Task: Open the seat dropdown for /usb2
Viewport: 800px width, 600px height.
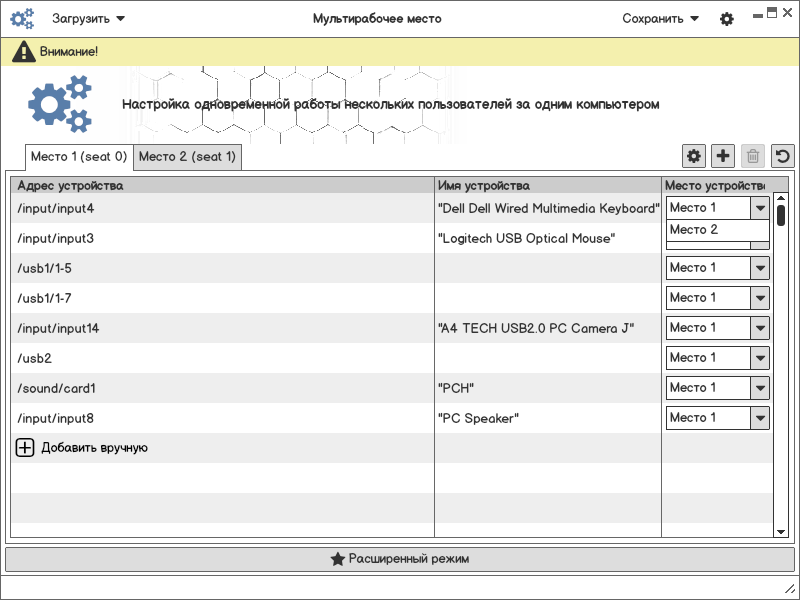Action: tap(717, 358)
